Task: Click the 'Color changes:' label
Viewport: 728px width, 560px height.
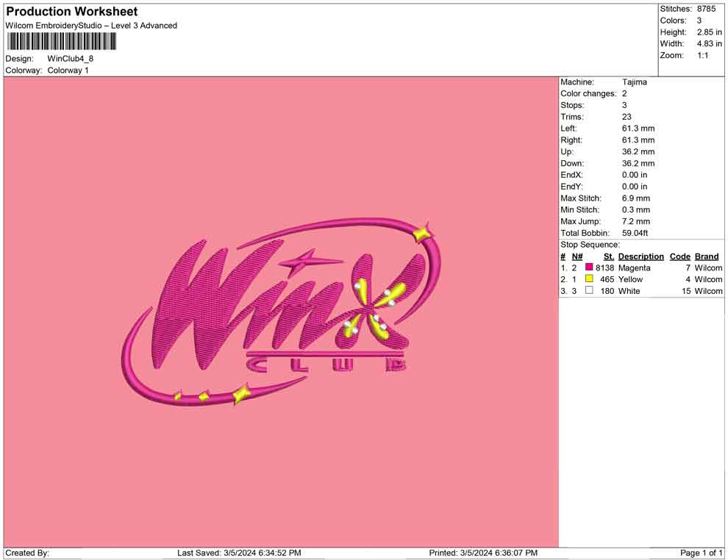Action: coord(588,94)
